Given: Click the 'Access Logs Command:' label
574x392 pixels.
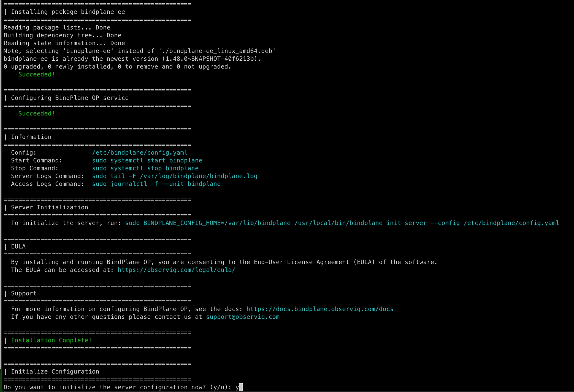Looking at the screenshot, I should tap(48, 184).
